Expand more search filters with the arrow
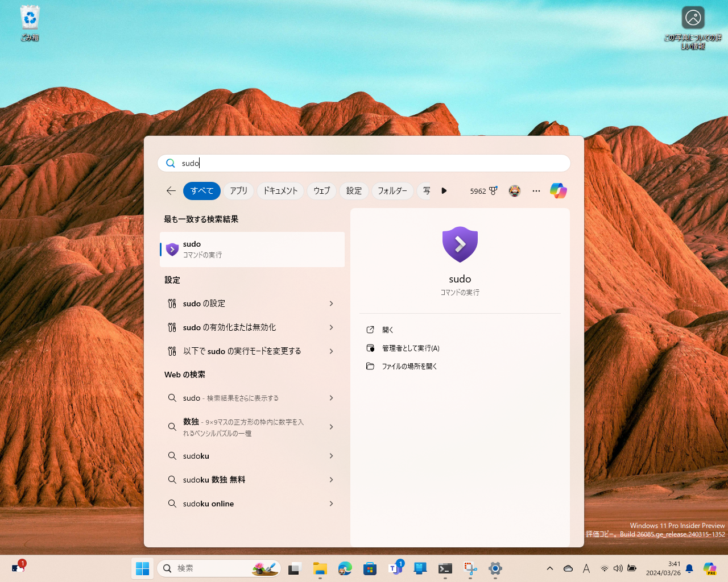 pyautogui.click(x=444, y=191)
